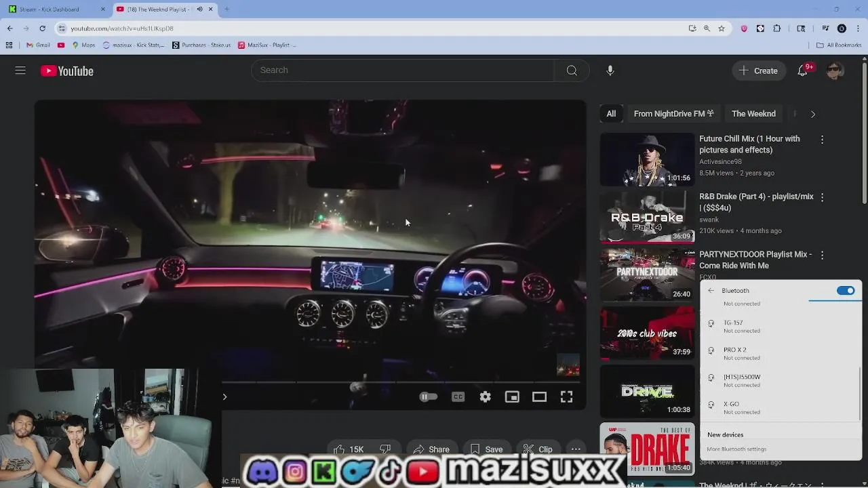Click the Bluetooth device list scrollbar
This screenshot has height=488, width=868.
point(860,392)
